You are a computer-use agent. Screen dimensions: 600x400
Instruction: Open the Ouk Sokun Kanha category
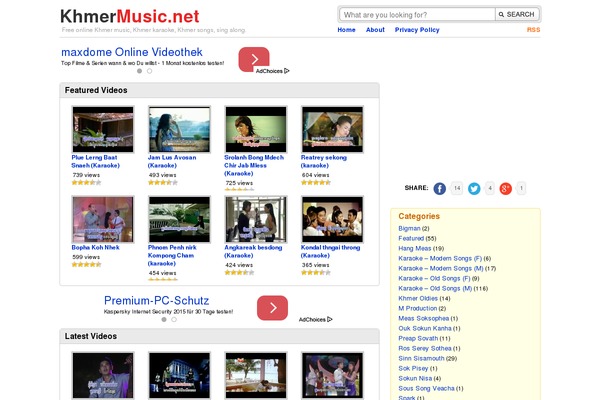pyautogui.click(x=425, y=328)
